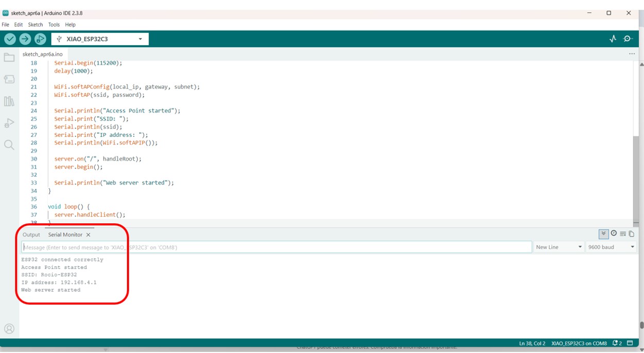644x353 pixels.
Task: Open the Edit menu
Action: pos(19,25)
